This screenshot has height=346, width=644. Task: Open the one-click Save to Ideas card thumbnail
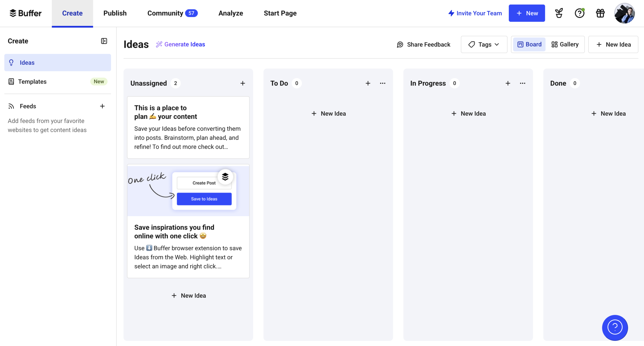[188, 190]
